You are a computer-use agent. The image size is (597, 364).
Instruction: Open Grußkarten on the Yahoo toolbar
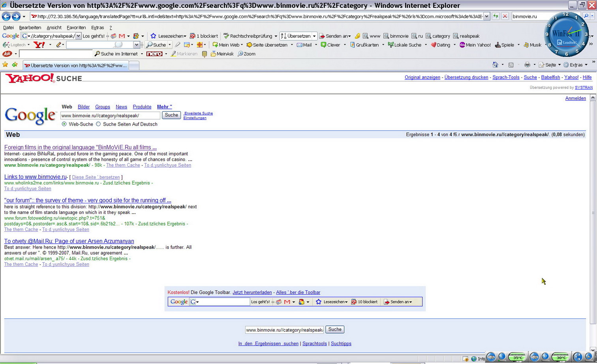(364, 45)
